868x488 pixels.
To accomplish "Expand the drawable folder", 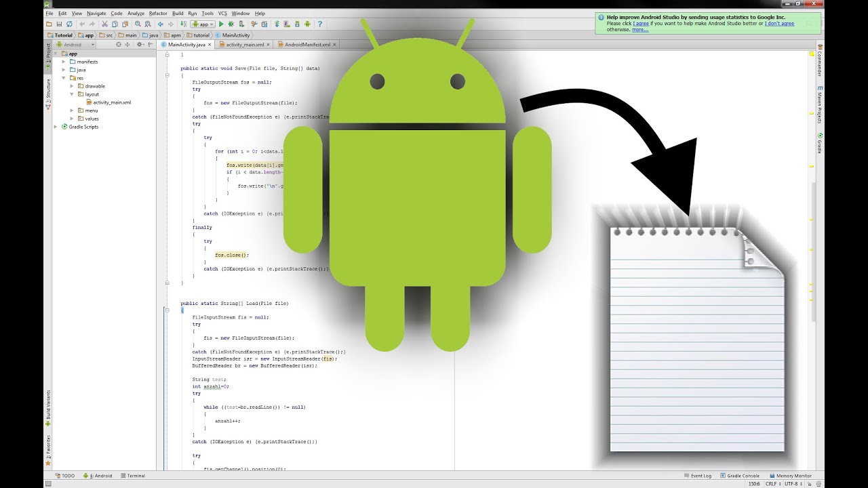I will [x=72, y=86].
